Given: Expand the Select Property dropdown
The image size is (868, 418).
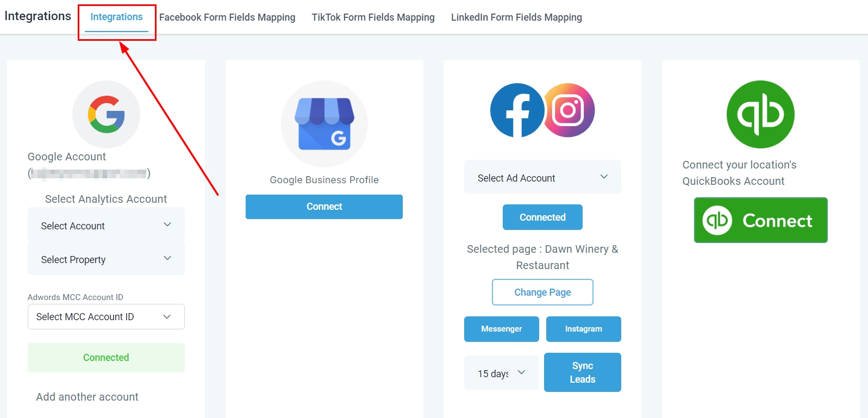Looking at the screenshot, I should point(106,259).
